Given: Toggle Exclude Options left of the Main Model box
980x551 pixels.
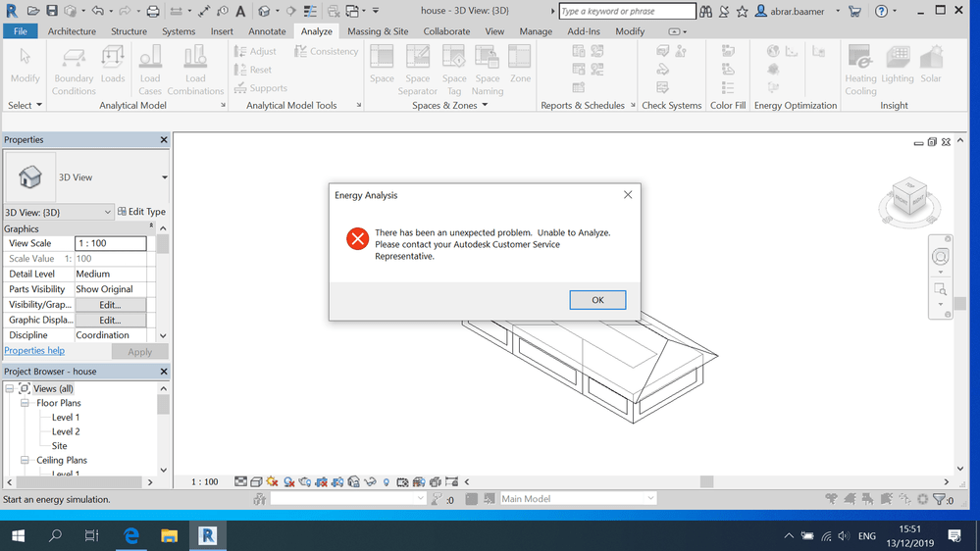Looking at the screenshot, I should tap(490, 498).
